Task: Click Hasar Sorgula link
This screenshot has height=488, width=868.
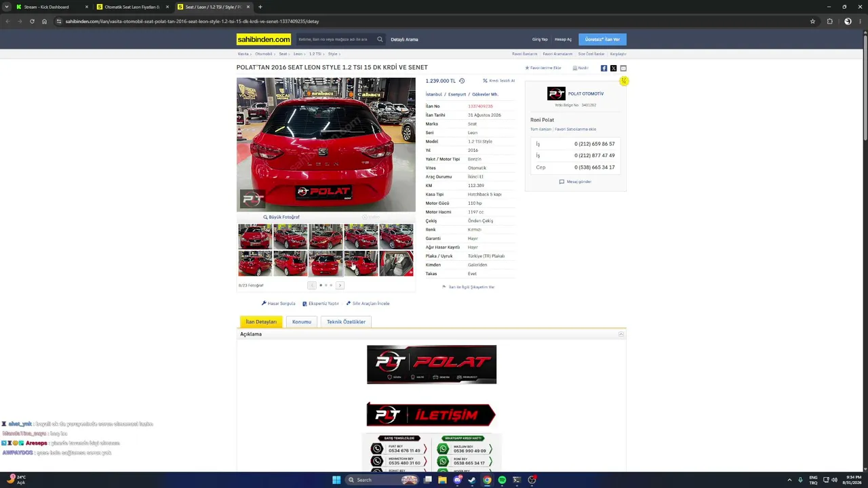Action: 279,304
